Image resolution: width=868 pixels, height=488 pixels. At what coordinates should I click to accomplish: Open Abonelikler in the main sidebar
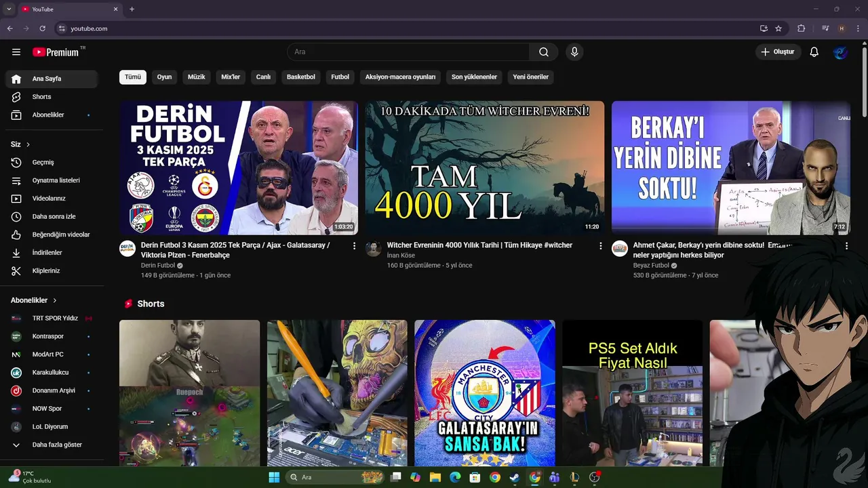pyautogui.click(x=52, y=115)
